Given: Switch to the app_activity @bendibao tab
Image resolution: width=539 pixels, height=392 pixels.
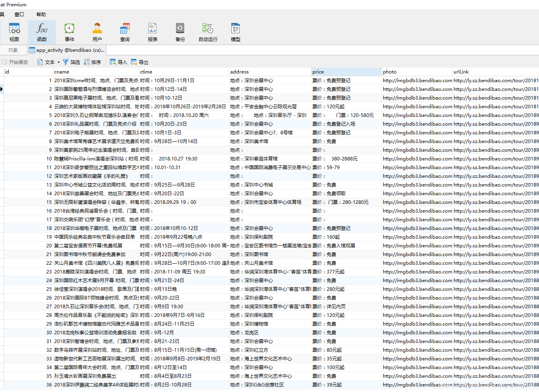Looking at the screenshot, I should [x=66, y=50].
